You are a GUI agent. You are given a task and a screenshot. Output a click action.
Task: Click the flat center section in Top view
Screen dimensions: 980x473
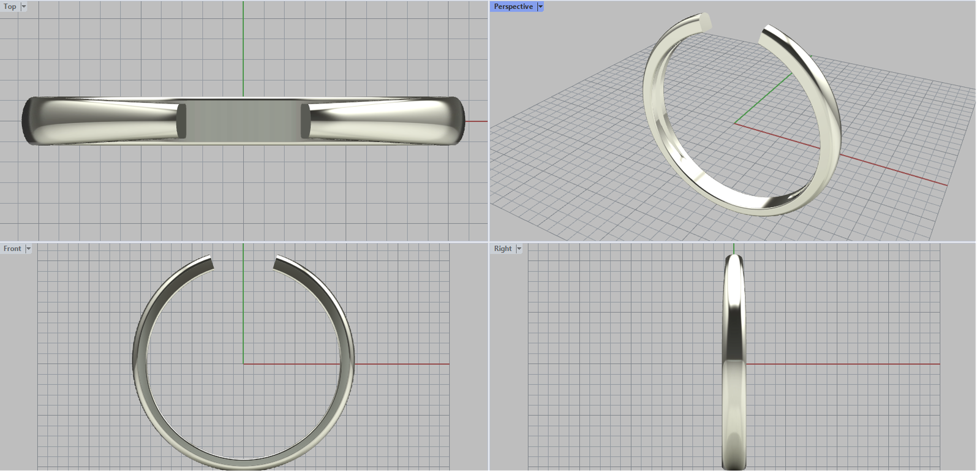click(x=243, y=121)
